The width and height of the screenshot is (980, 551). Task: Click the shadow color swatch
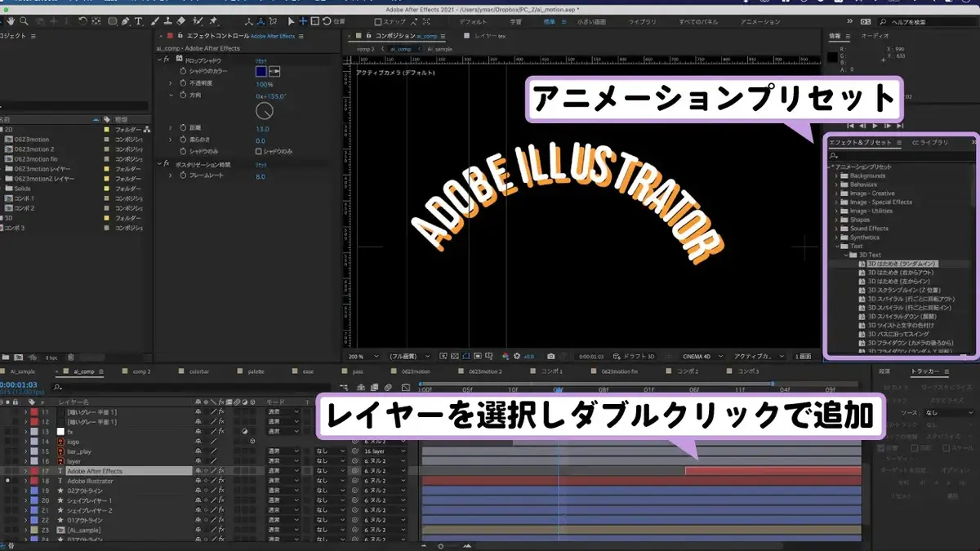(261, 72)
